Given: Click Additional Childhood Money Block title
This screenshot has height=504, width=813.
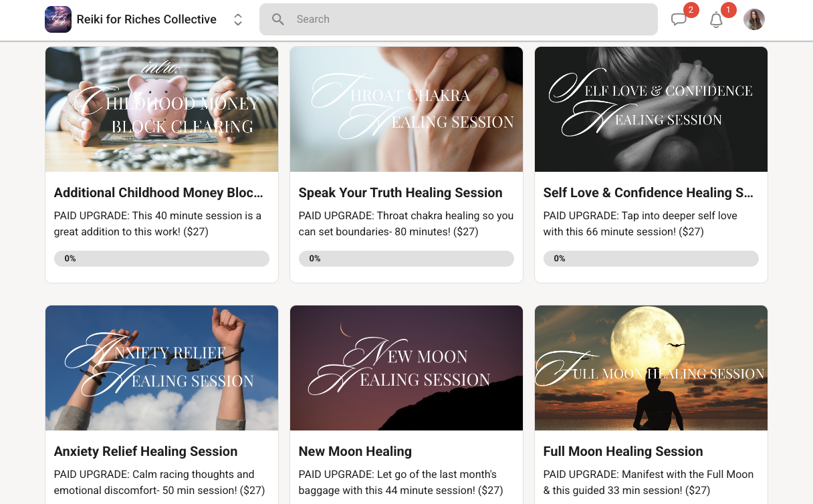Looking at the screenshot, I should (x=158, y=193).
